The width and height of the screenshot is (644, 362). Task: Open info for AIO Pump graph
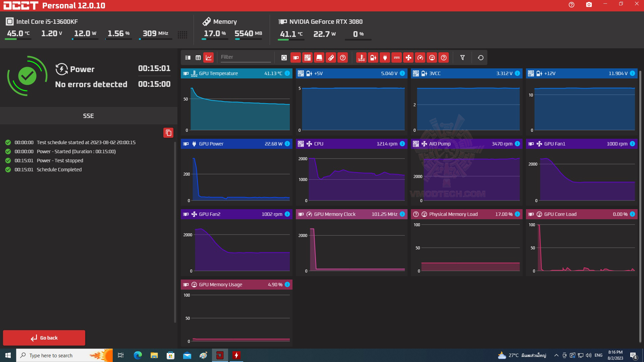pos(517,144)
